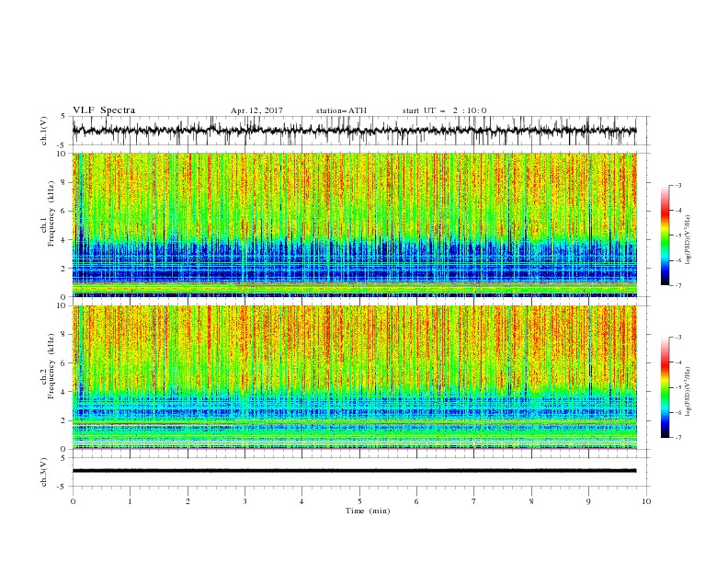Click time axis tick label "4"
The image size is (728, 563).
click(x=302, y=501)
